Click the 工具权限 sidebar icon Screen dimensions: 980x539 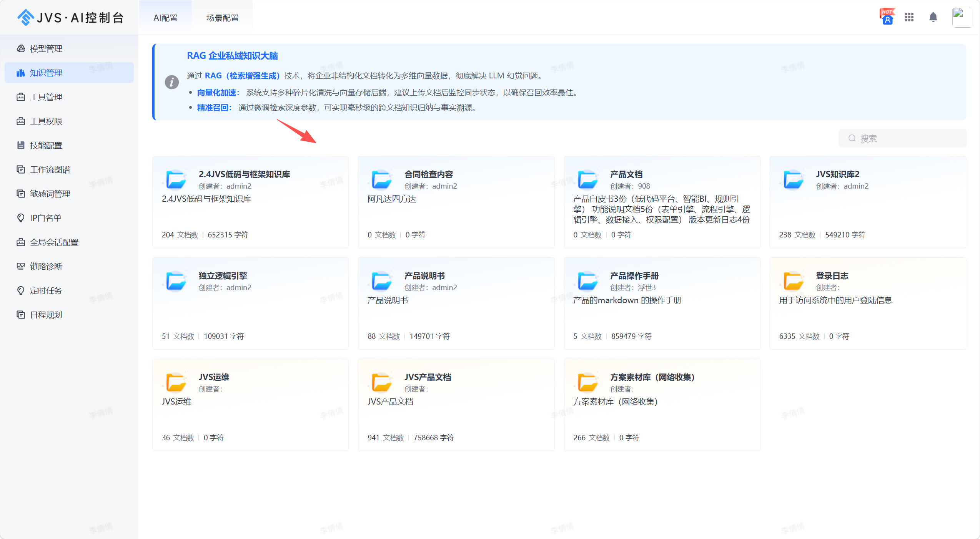pyautogui.click(x=21, y=121)
